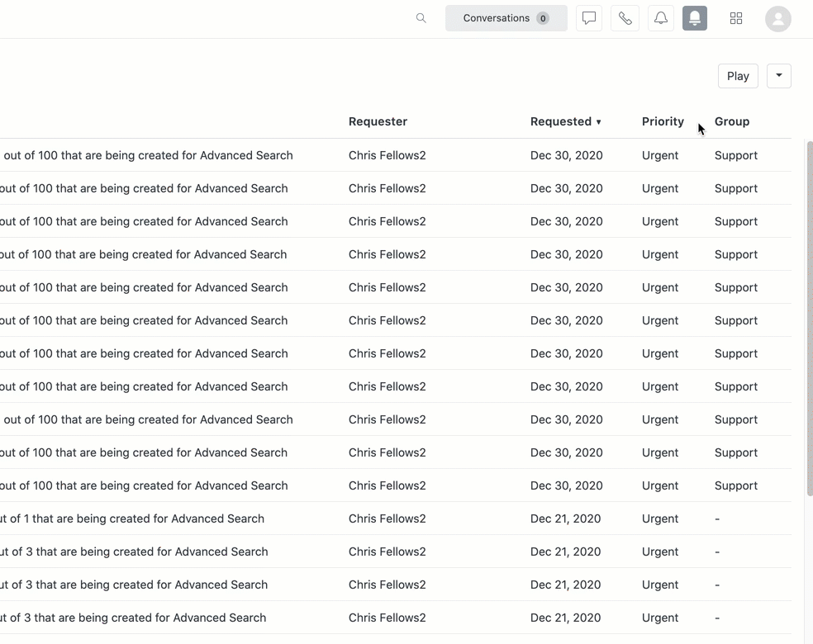Open the first Advanced Search ticket
The width and height of the screenshot is (813, 644).
pos(149,155)
